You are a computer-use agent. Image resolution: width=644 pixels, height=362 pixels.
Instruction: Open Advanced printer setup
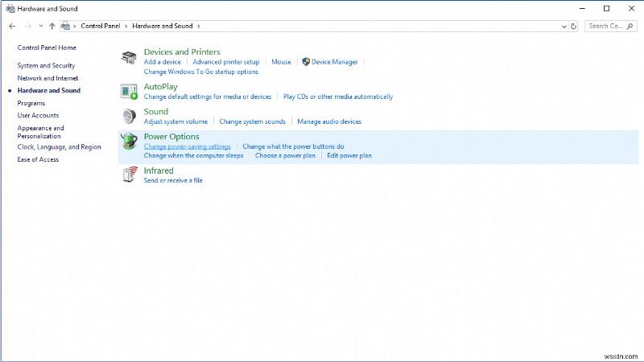[x=226, y=62]
